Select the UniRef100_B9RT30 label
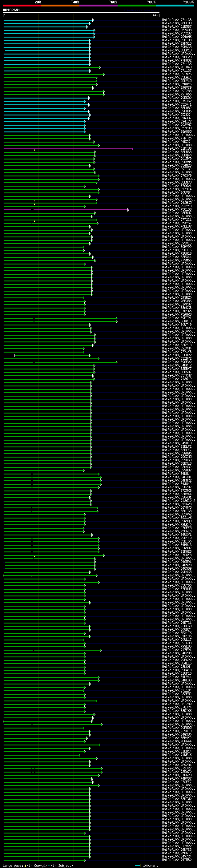 [x=177, y=40]
